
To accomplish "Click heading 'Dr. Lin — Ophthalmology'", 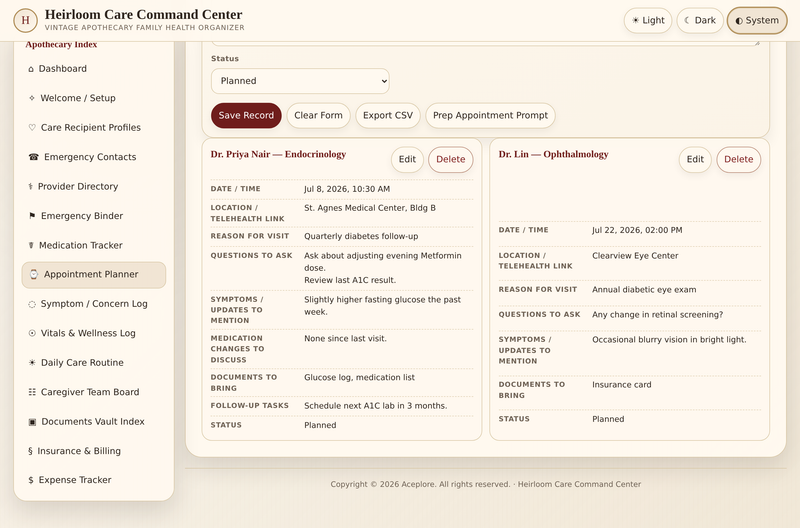I will point(554,154).
